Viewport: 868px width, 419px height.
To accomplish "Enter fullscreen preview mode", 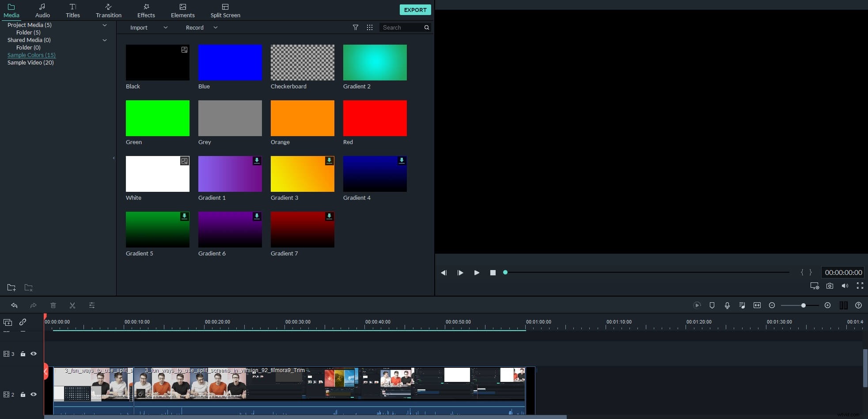I will [x=860, y=286].
